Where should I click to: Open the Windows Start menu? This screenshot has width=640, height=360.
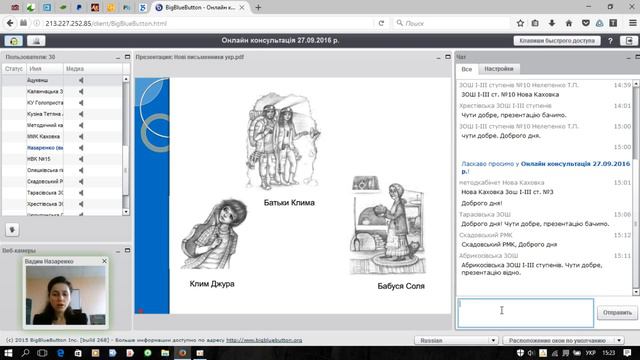(x=8, y=353)
